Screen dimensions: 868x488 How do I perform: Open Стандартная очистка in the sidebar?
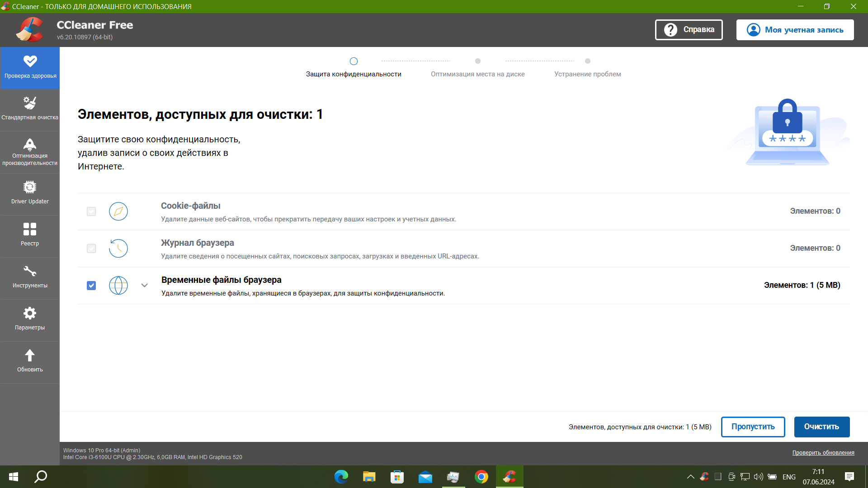pyautogui.click(x=30, y=110)
